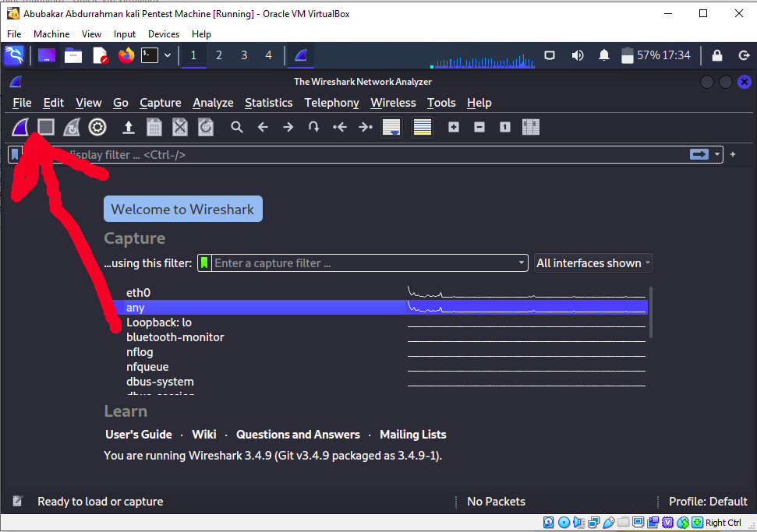Screen dimensions: 757x532
Task: Open display filter bookmark menu
Action: tap(15, 155)
